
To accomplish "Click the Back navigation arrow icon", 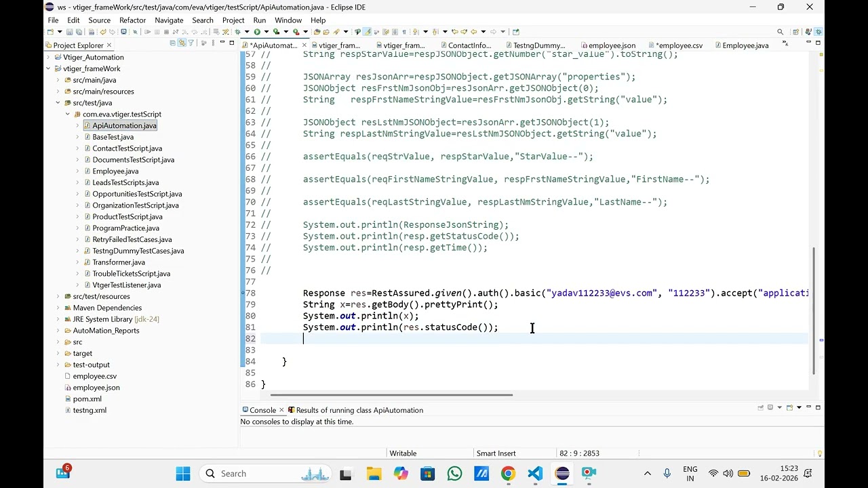I will coord(474,32).
